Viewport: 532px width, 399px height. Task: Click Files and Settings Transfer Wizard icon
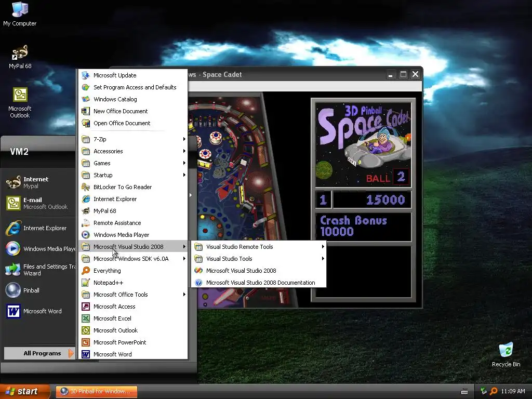pyautogui.click(x=13, y=270)
